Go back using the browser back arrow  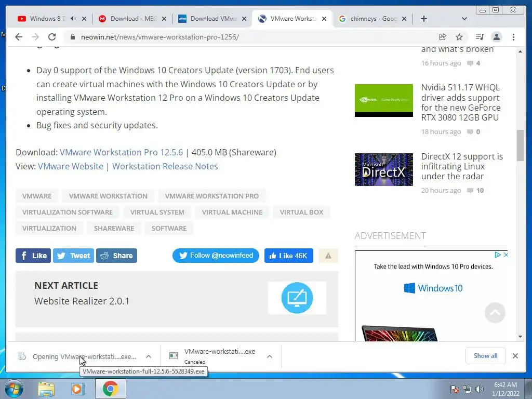(x=19, y=37)
